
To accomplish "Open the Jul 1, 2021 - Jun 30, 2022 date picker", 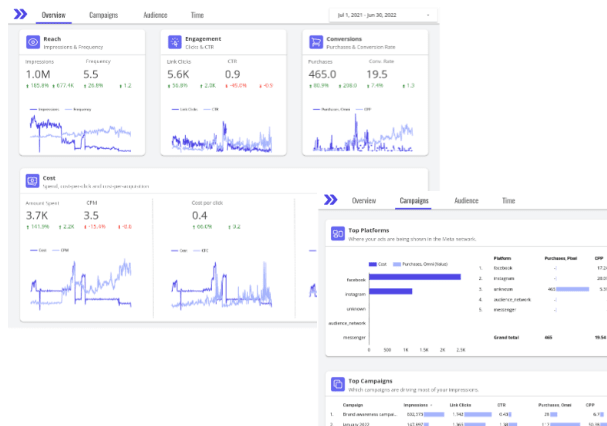I will coord(382,16).
